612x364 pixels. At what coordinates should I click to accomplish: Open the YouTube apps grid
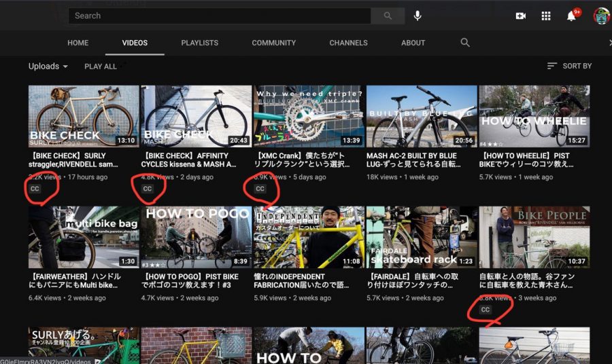click(x=546, y=16)
